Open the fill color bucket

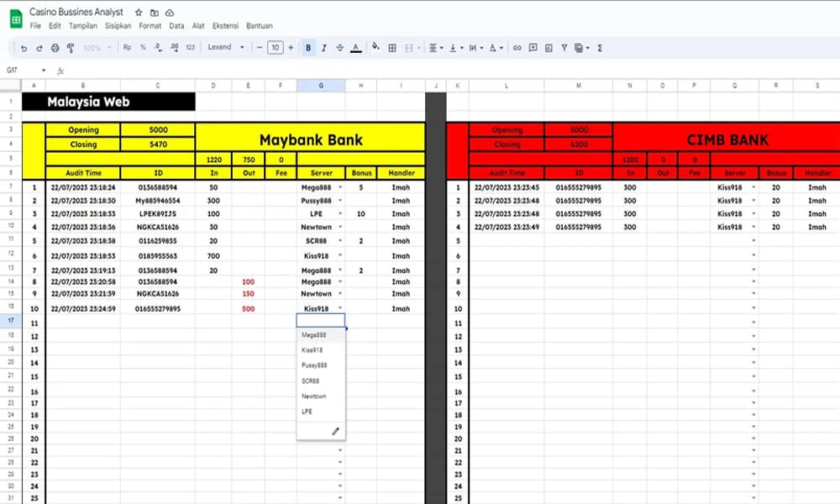point(375,47)
